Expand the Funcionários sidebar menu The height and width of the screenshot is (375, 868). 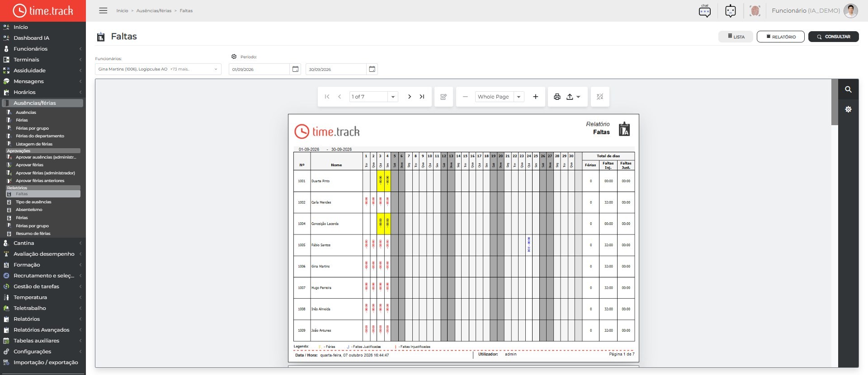(43, 49)
